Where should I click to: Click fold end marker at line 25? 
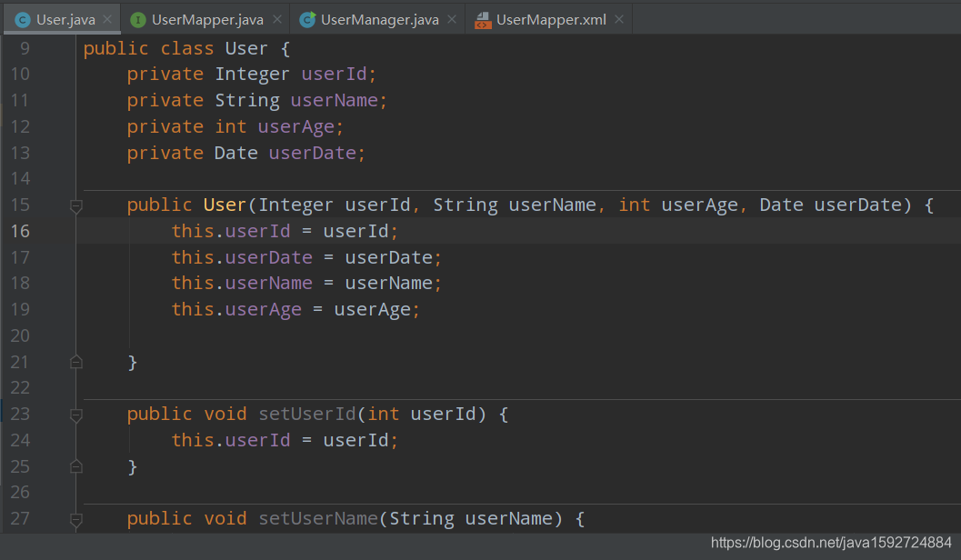(76, 466)
